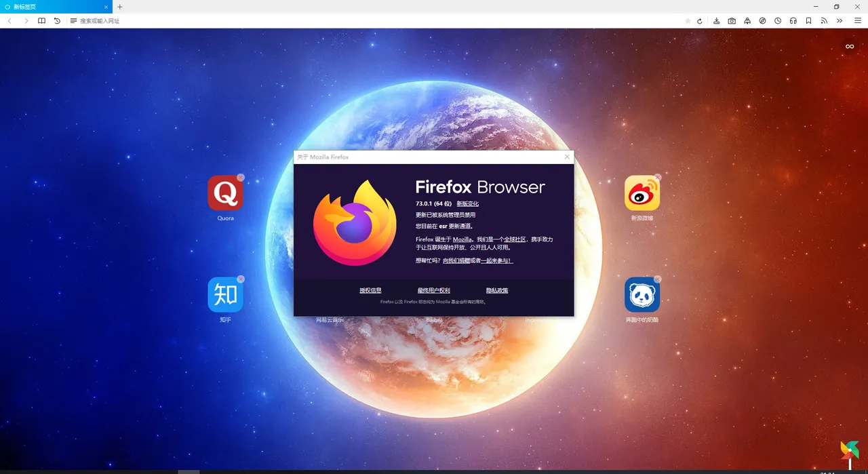Open the bookmarks library book icon
Viewport: 868px width, 474px height.
[x=42, y=21]
